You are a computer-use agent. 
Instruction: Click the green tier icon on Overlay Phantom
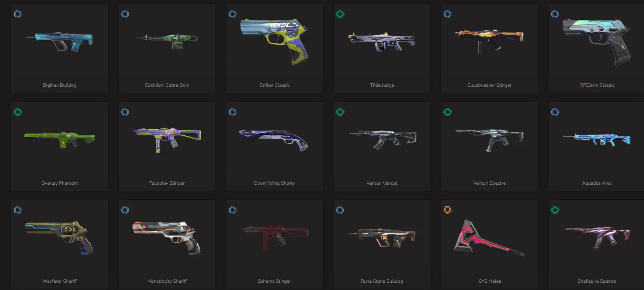(18, 112)
